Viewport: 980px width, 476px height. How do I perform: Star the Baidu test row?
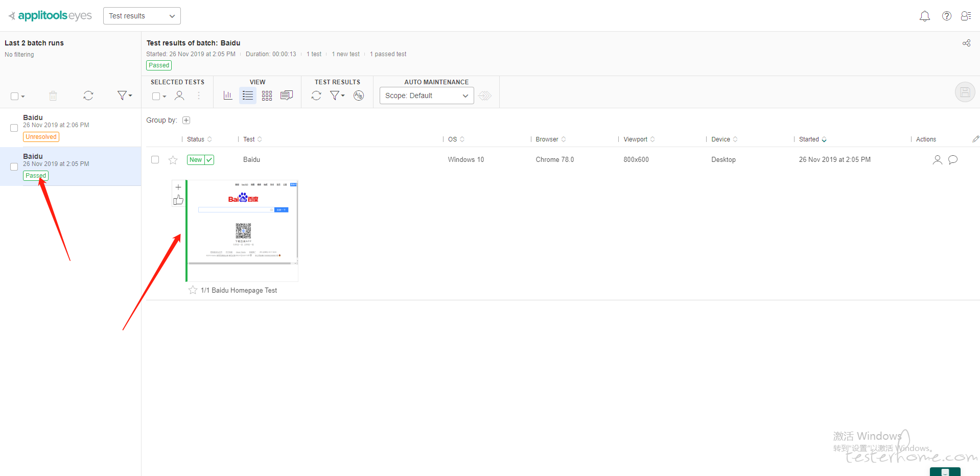coord(173,160)
